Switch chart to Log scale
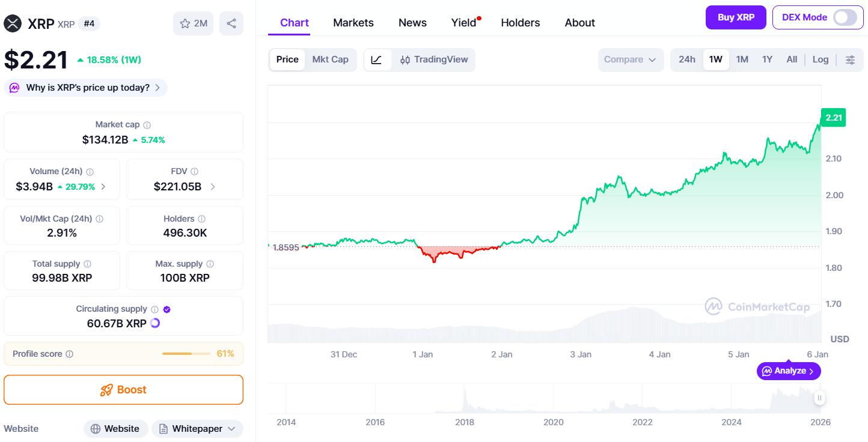This screenshot has width=868, height=442. pos(820,59)
